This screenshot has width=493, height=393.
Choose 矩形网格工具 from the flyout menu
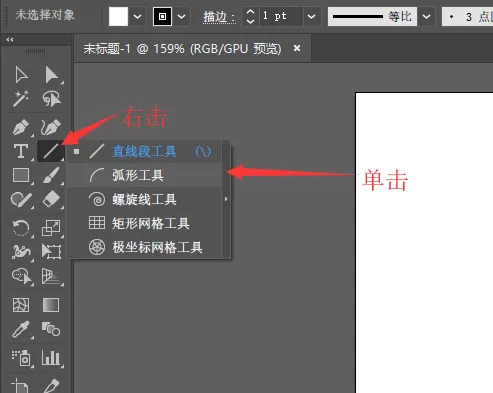144,223
